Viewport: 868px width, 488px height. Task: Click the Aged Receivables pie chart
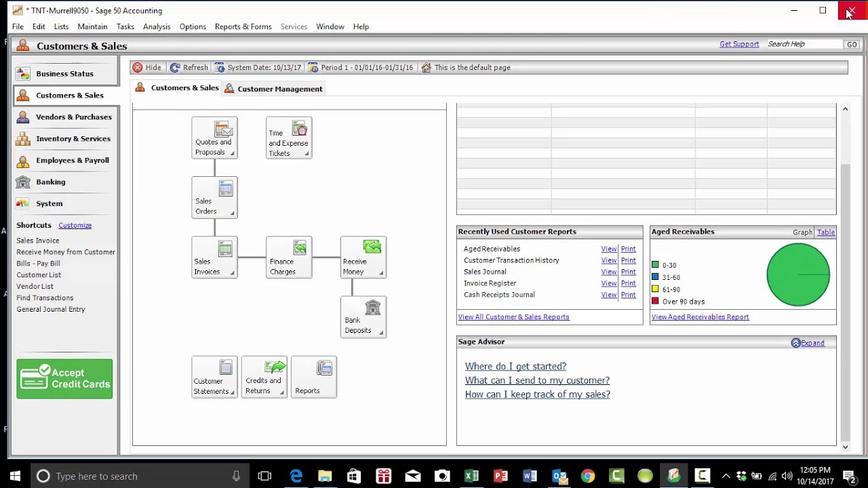coord(798,274)
